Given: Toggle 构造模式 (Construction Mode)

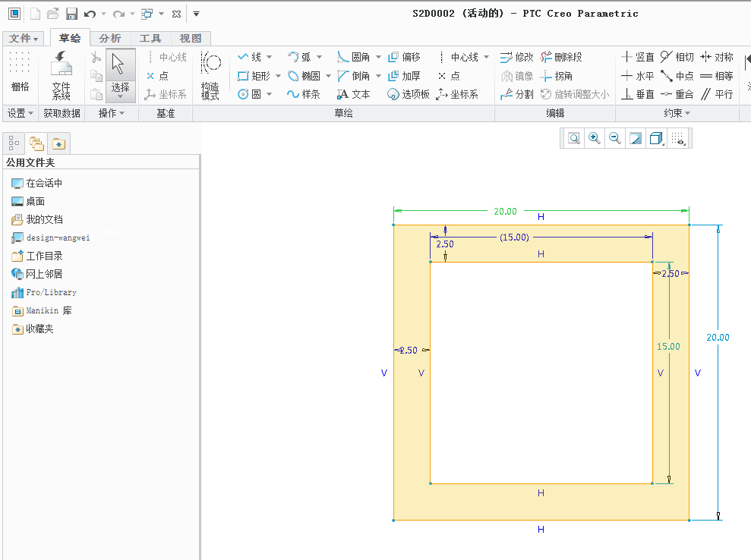Looking at the screenshot, I should point(210,76).
